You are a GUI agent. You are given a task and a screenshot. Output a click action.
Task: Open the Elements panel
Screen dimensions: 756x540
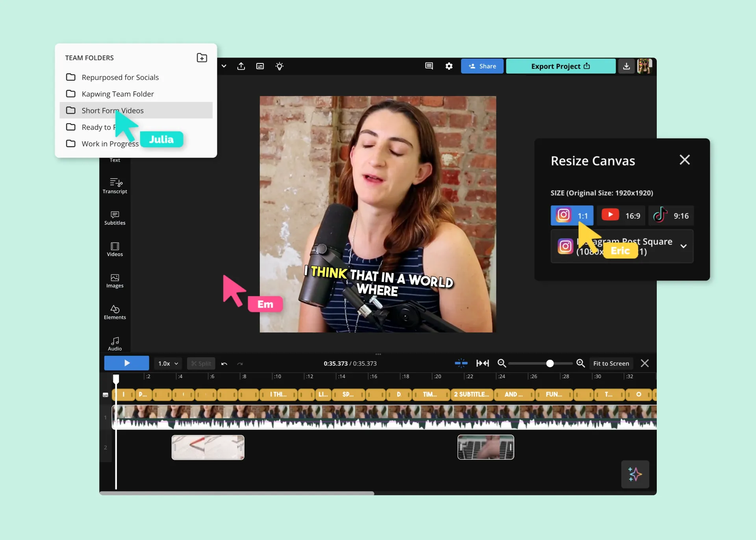point(115,312)
